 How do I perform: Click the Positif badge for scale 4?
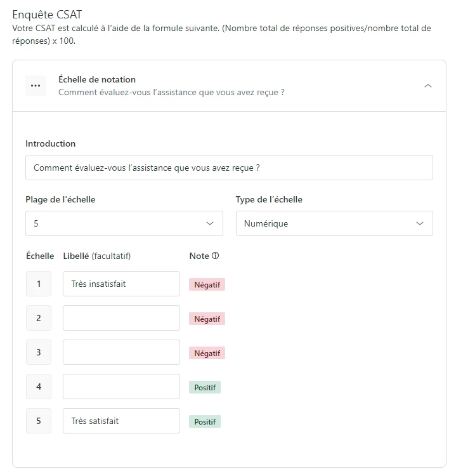pyautogui.click(x=205, y=387)
